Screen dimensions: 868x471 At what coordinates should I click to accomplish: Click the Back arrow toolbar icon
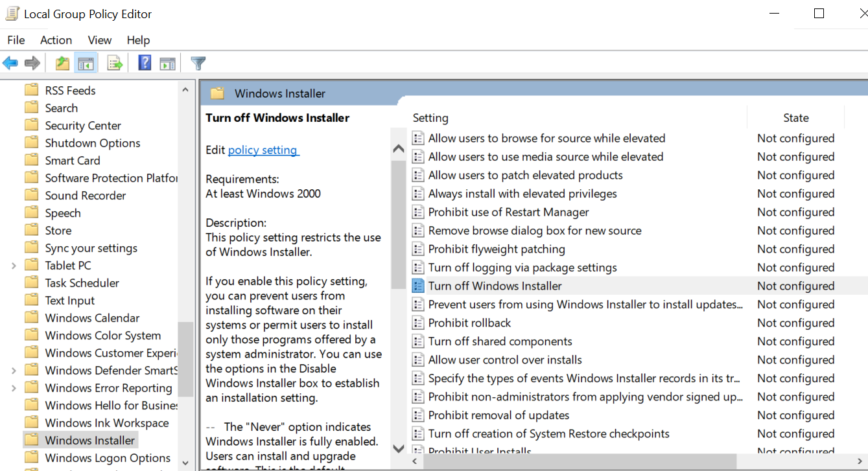pos(10,63)
